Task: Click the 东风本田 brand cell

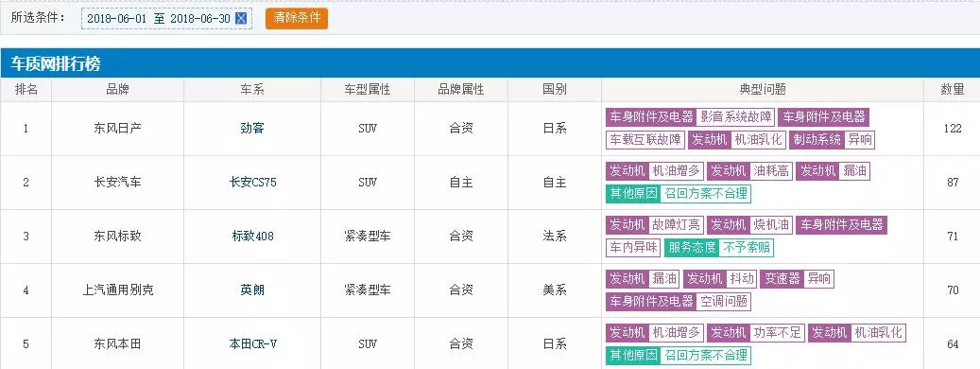Action: [x=117, y=344]
